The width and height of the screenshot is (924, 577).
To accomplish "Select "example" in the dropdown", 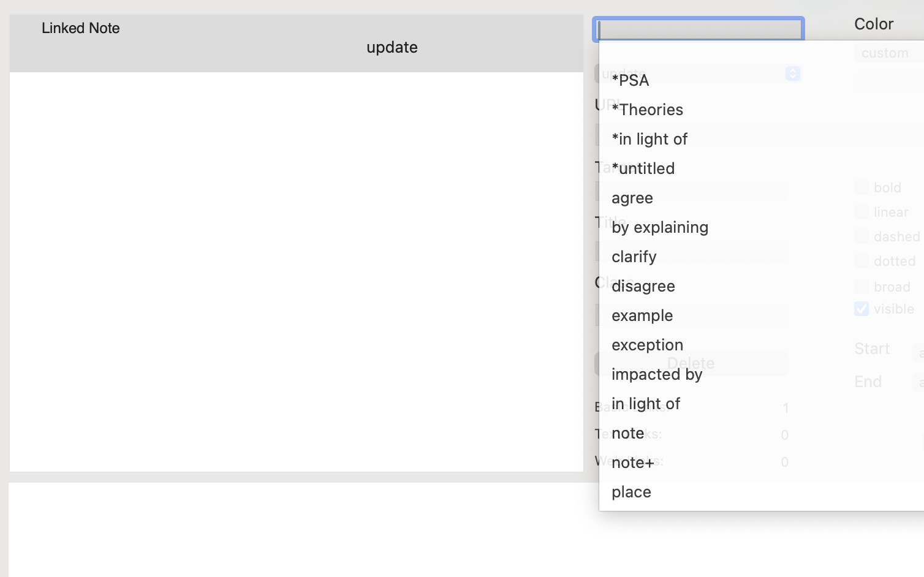I will click(x=642, y=315).
